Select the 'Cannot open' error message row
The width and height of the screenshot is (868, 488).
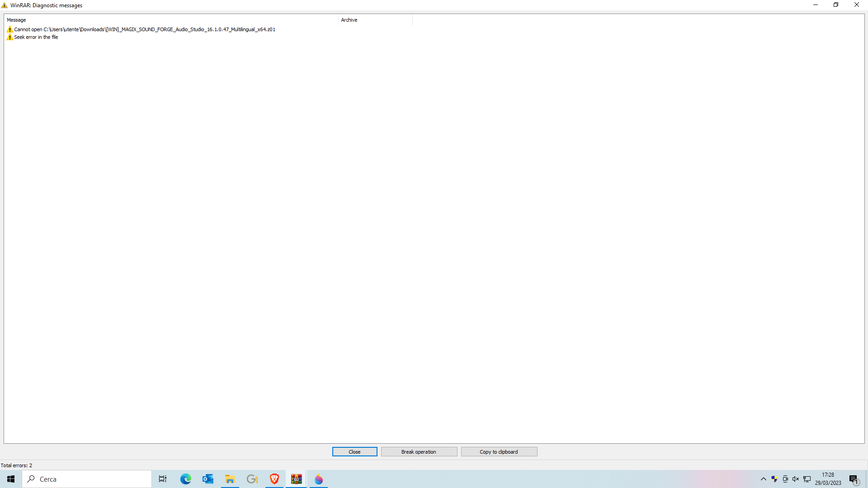(x=141, y=29)
